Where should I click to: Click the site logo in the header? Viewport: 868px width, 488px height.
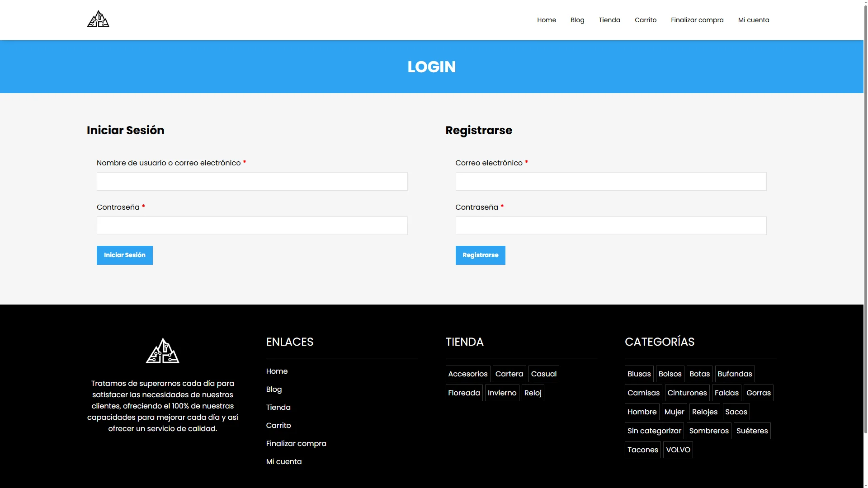pyautogui.click(x=98, y=19)
